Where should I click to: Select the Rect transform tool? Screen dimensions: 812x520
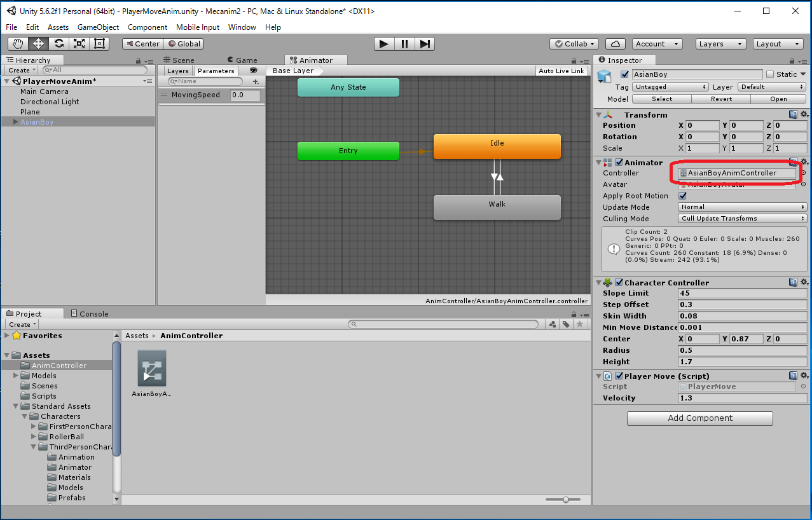[100, 44]
